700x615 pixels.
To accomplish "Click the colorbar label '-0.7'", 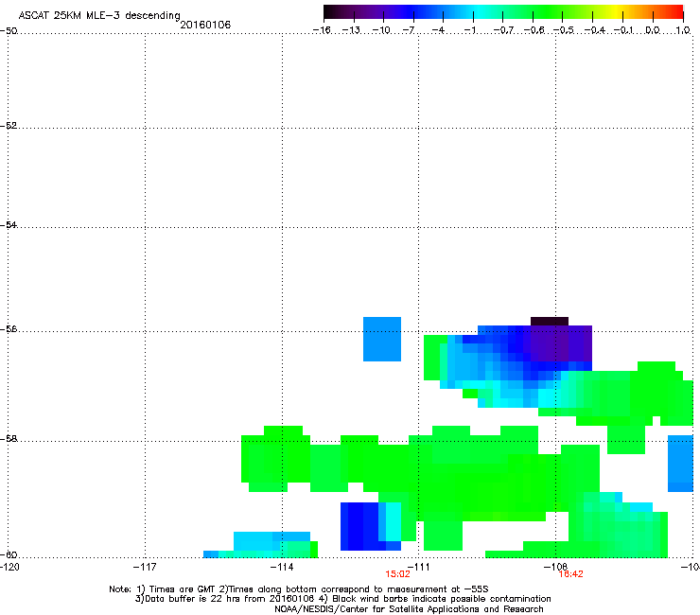I will [x=503, y=30].
